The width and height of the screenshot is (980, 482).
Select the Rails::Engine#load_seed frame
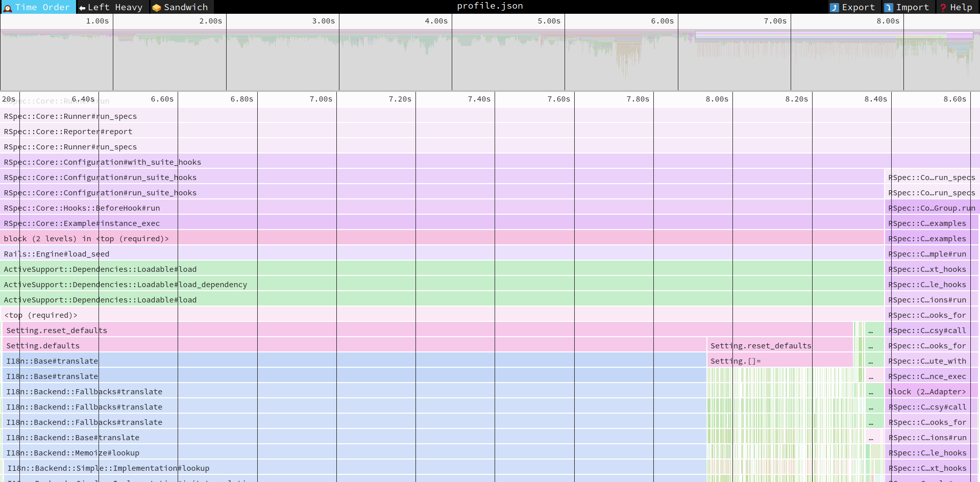(x=57, y=254)
